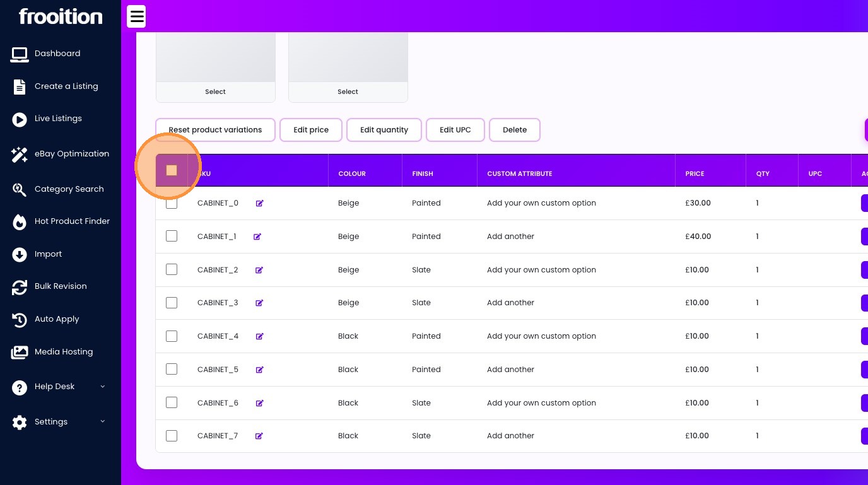Click the Edit UPC button
Image resolution: width=868 pixels, height=485 pixels.
coord(455,130)
